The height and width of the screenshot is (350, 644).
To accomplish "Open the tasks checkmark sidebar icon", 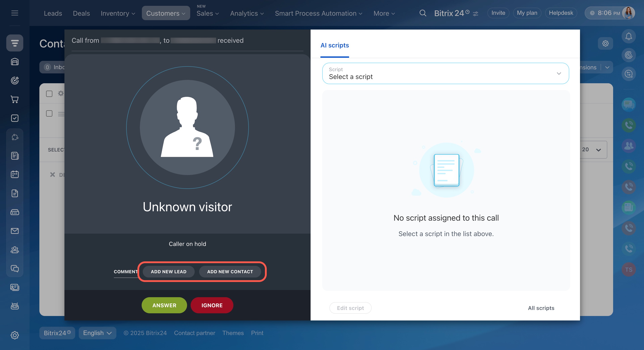I will pos(15,118).
